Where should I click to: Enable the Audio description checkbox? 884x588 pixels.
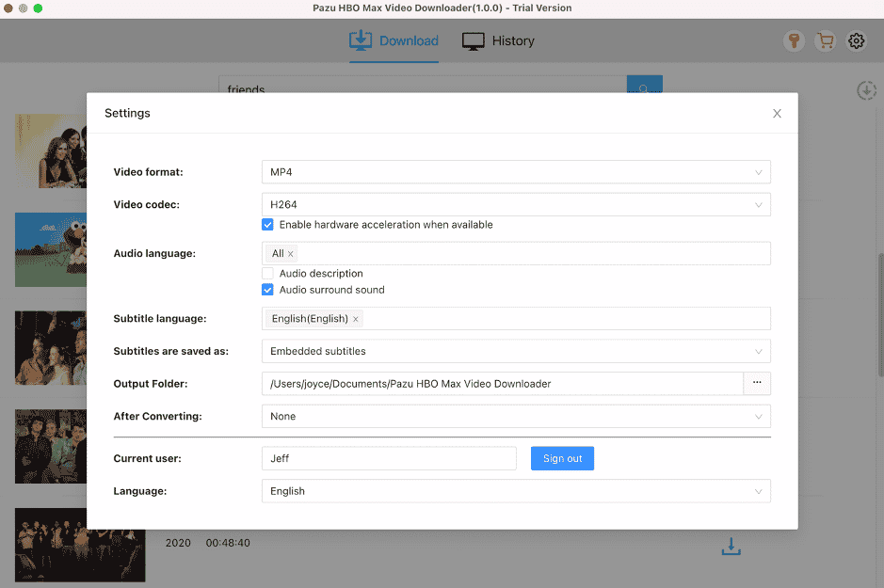pos(267,273)
